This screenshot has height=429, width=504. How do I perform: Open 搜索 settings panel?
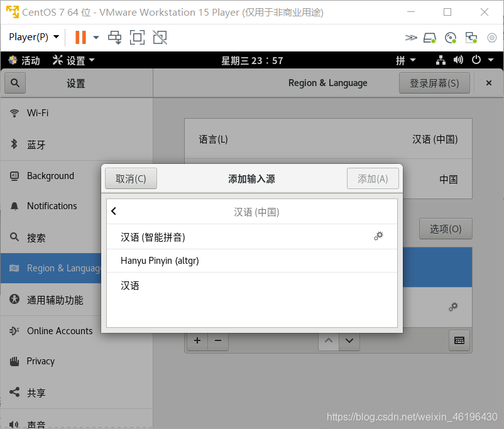coord(51,237)
